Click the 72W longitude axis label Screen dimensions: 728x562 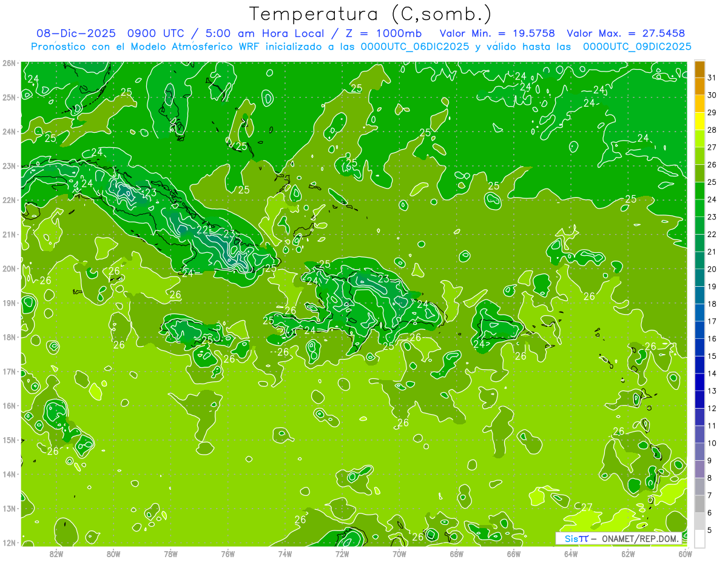342,554
